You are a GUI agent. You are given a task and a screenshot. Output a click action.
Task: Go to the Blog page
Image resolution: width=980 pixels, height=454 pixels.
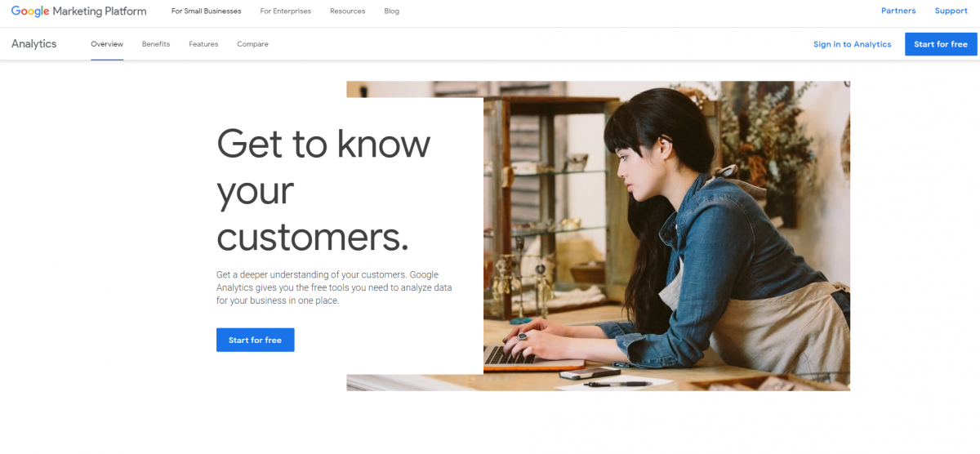coord(391,11)
